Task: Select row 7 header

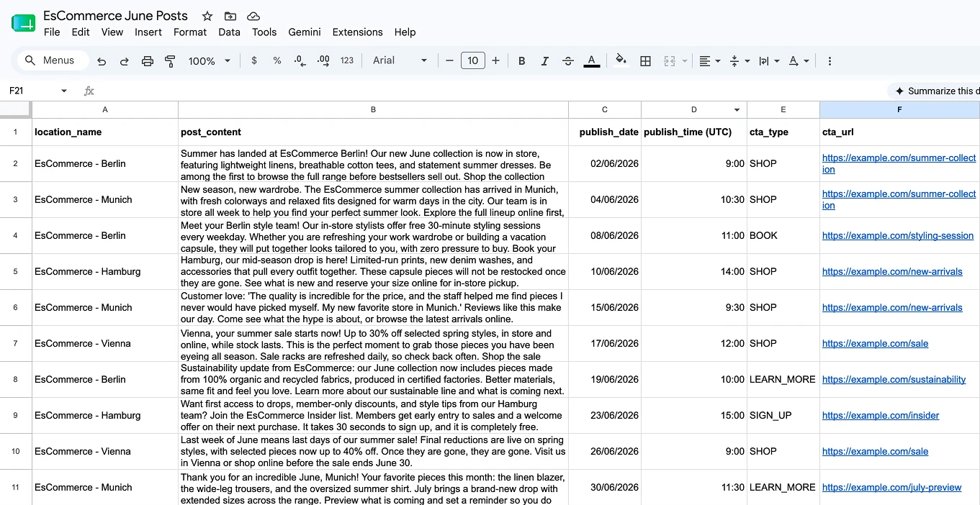Action: 16,344
